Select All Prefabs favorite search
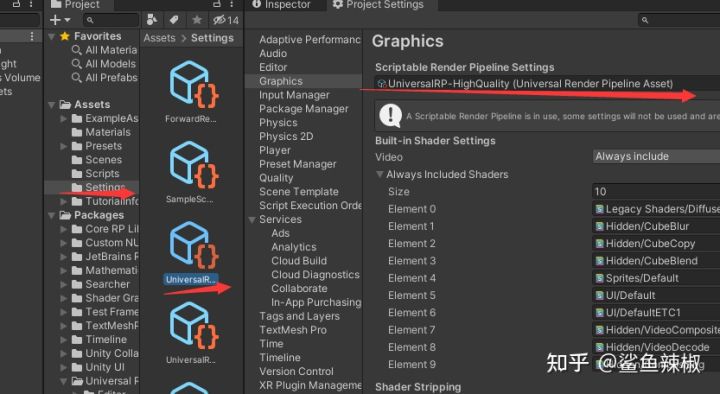Viewport: 720px width, 394px height. click(105, 78)
